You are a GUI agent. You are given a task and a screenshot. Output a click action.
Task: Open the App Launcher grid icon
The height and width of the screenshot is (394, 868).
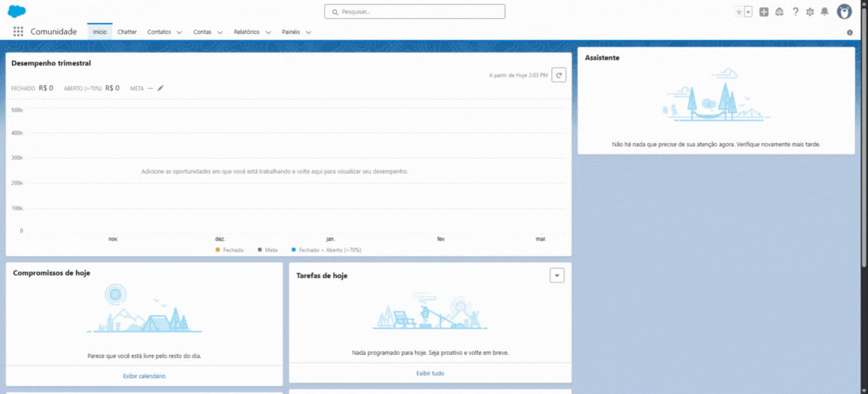(18, 32)
